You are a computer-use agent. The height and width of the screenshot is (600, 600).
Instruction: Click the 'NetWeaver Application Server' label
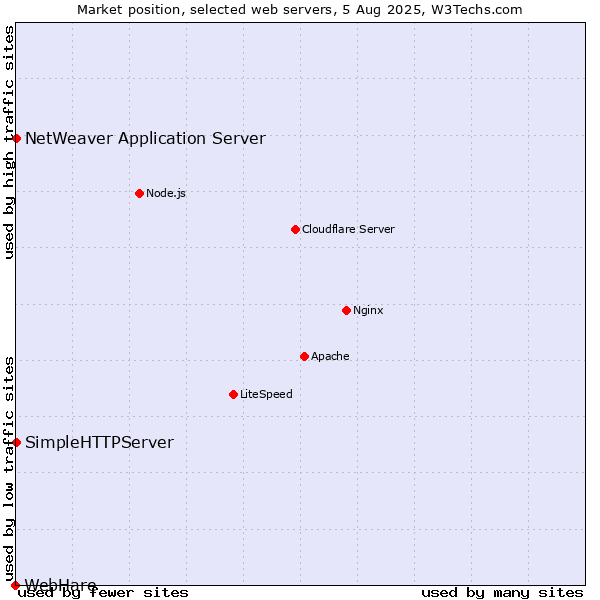tap(145, 139)
